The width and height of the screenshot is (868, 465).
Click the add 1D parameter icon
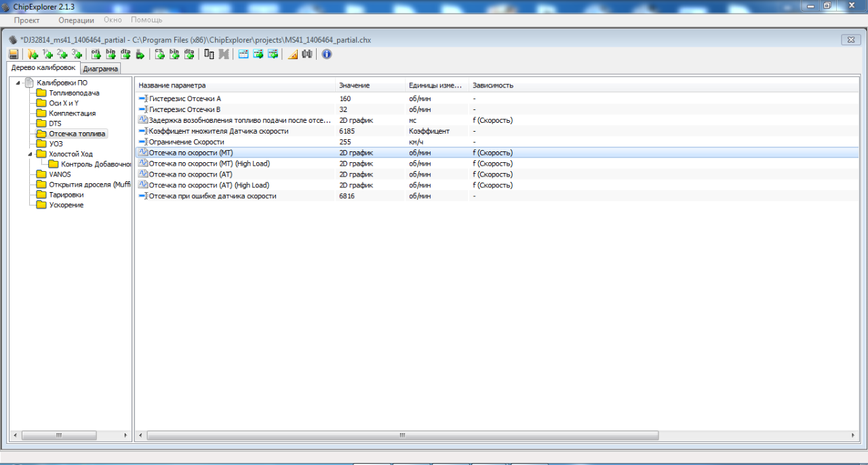pos(47,54)
